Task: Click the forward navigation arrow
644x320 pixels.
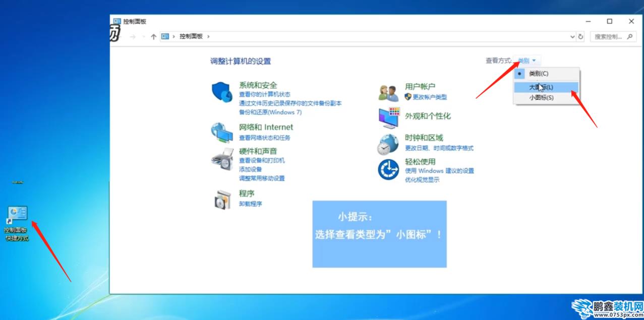Action: click(x=133, y=36)
